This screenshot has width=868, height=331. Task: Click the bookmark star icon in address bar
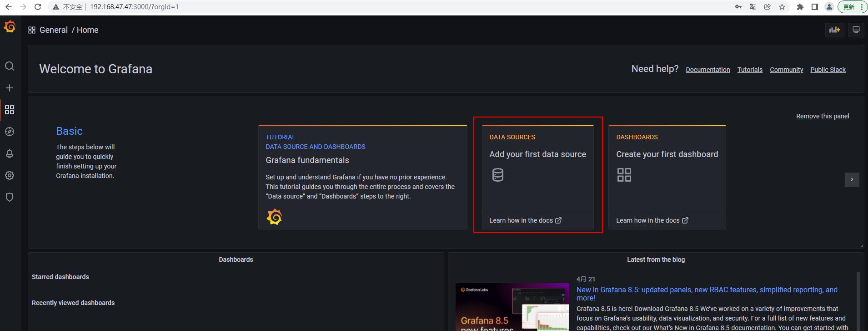coord(782,7)
